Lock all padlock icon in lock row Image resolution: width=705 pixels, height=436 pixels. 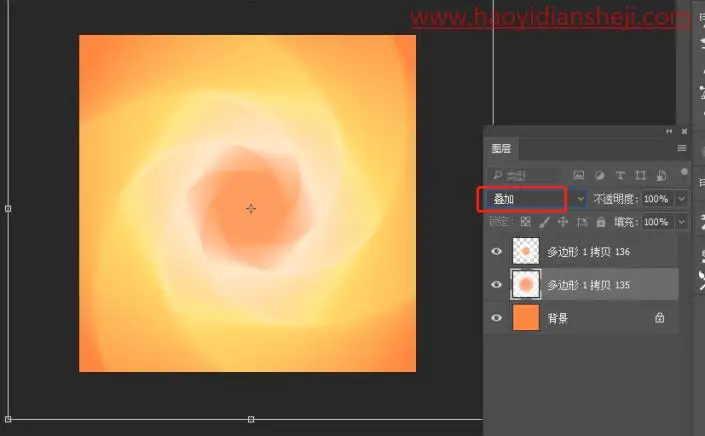point(601,222)
